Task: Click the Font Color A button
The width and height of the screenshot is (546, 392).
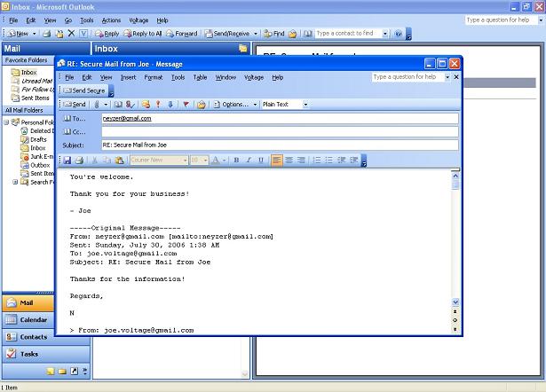Action: click(215, 160)
